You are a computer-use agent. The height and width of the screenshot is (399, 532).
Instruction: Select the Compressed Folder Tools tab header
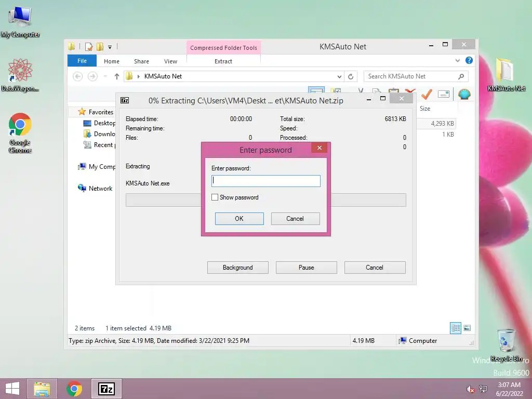(x=223, y=48)
